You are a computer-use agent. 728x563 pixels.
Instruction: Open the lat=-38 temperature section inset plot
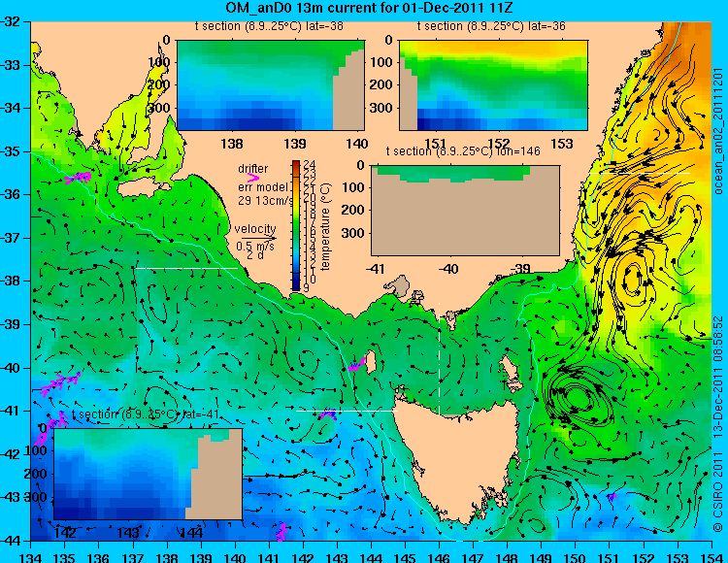tap(271, 85)
